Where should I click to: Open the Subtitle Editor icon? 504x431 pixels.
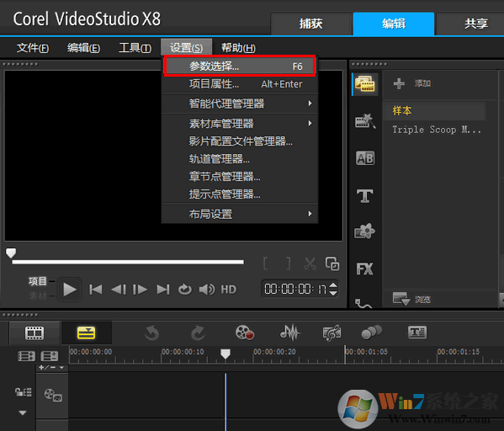click(417, 333)
